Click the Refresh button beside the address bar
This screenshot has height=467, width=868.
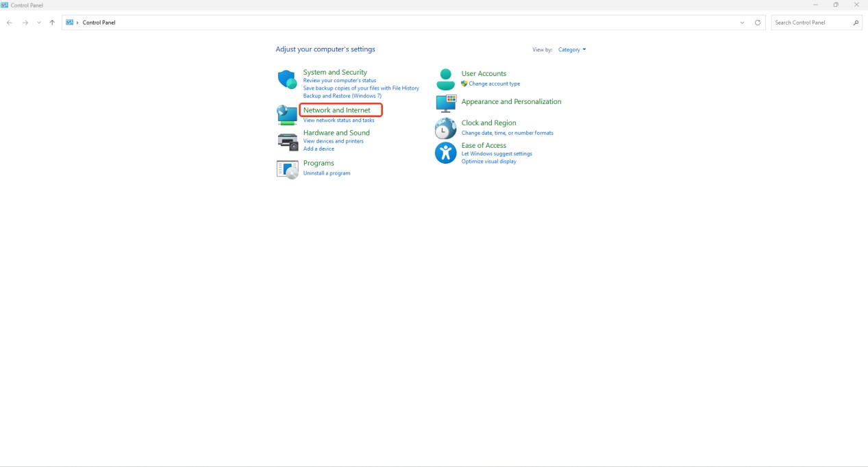[x=757, y=23]
